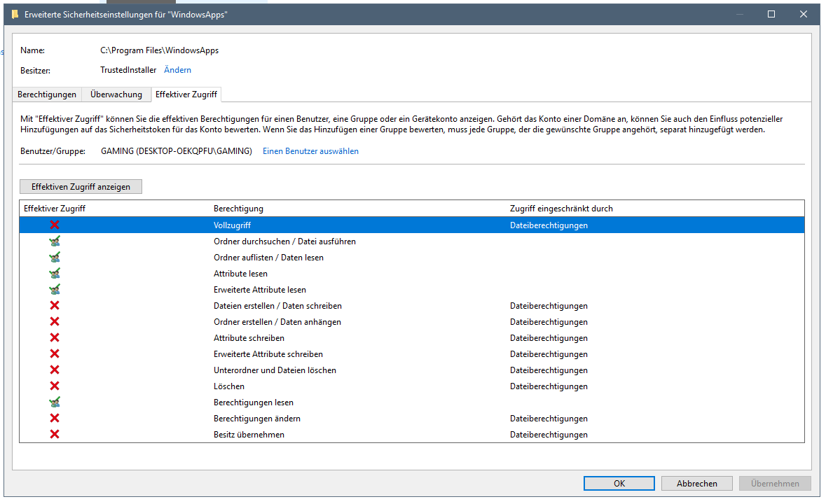826x504 pixels.
Task: Select the Effektiver Zugriff tab
Action: point(186,94)
